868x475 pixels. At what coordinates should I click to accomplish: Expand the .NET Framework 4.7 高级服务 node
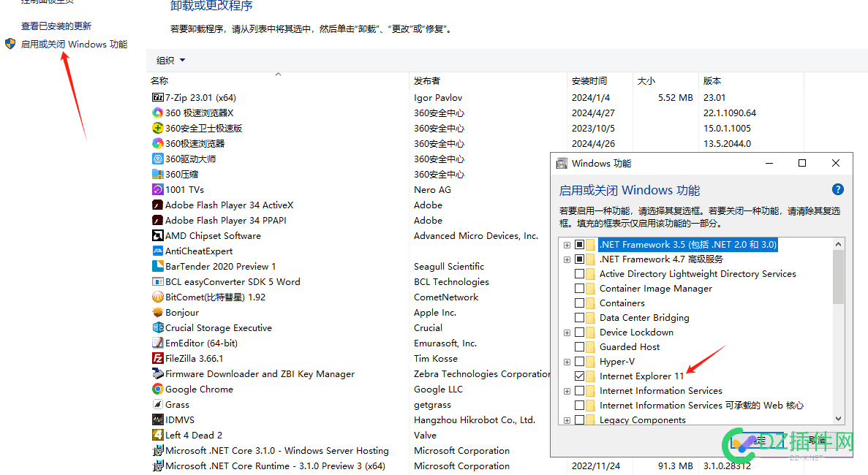pyautogui.click(x=567, y=259)
